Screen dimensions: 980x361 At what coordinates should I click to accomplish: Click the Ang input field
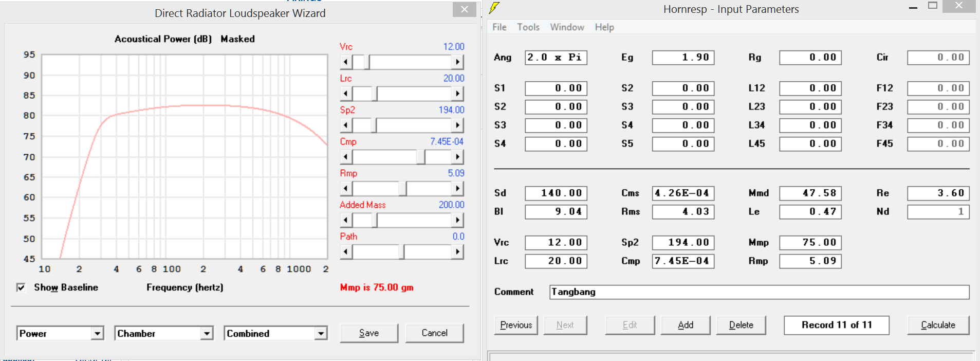coord(556,58)
